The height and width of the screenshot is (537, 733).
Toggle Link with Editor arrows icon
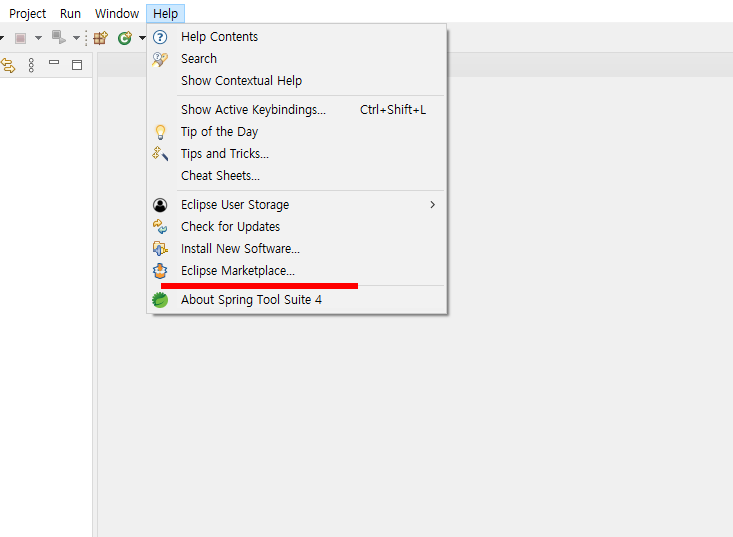[8, 65]
